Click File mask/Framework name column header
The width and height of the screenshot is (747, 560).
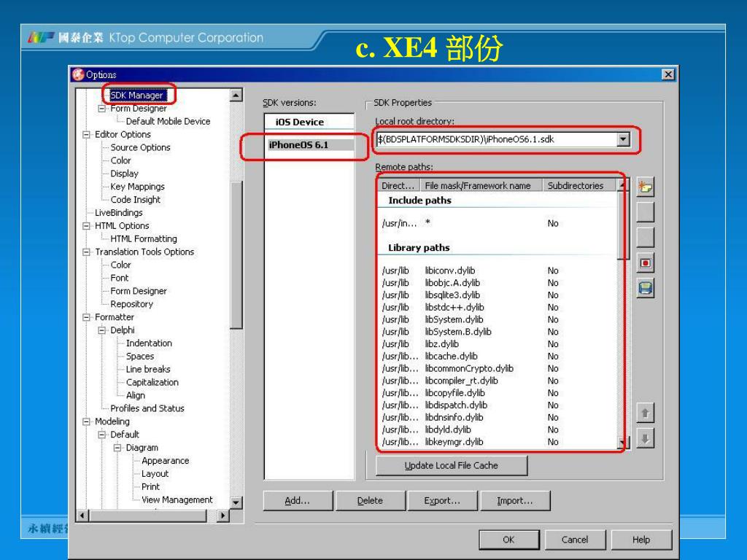(481, 186)
